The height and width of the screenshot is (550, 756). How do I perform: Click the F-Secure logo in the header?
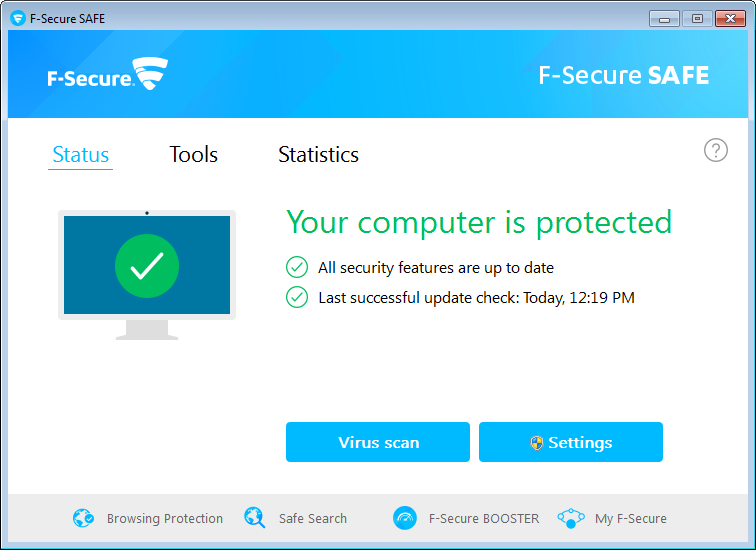point(107,75)
